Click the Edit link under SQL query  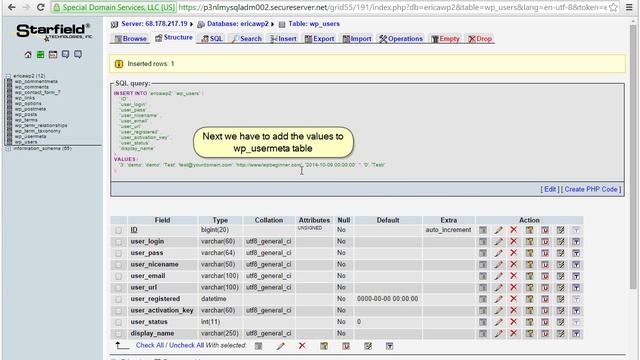[550, 189]
